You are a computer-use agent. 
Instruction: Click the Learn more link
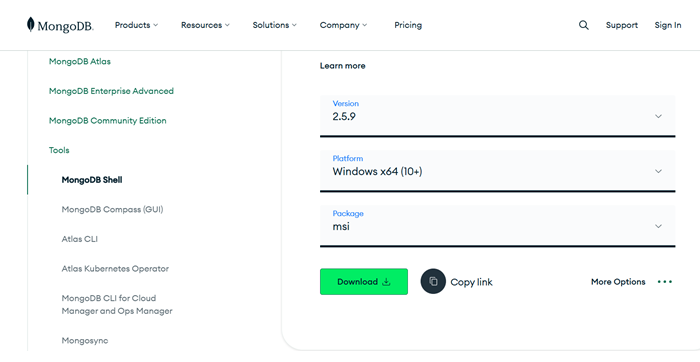342,66
